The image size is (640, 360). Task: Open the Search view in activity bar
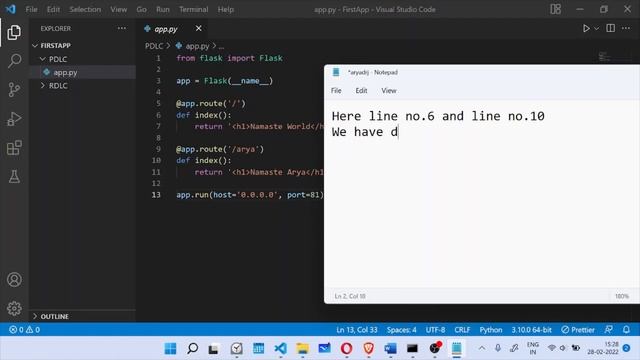pos(14,61)
